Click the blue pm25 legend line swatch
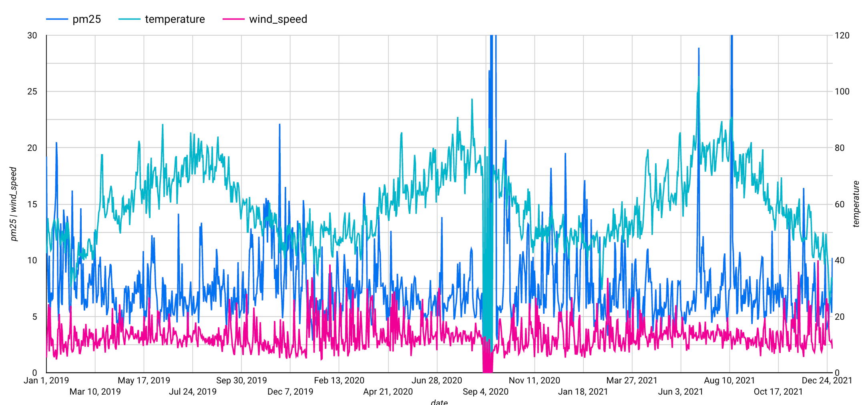This screenshot has width=868, height=405. pos(57,19)
